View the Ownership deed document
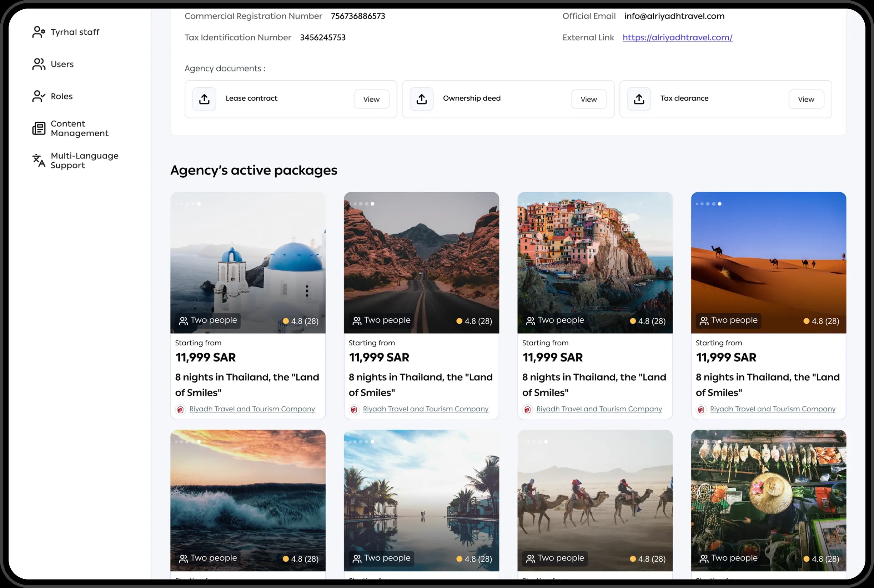 588,99
